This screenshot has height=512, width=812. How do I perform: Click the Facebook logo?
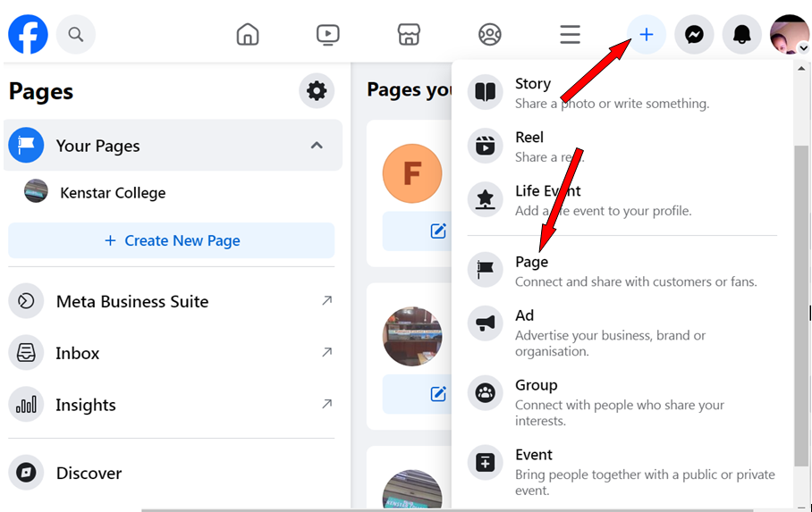pos(28,34)
